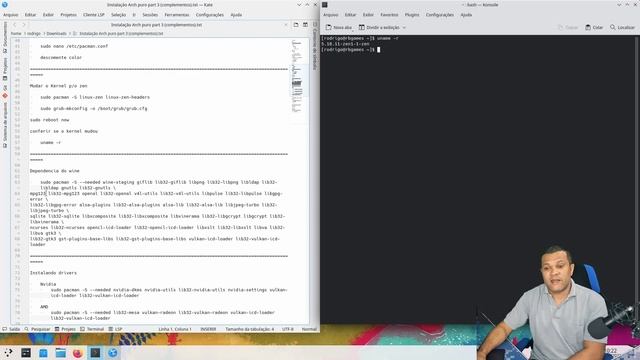This screenshot has height=360, width=640.
Task: Click the Konsole vertical scrollbar
Action: click(x=637, y=180)
